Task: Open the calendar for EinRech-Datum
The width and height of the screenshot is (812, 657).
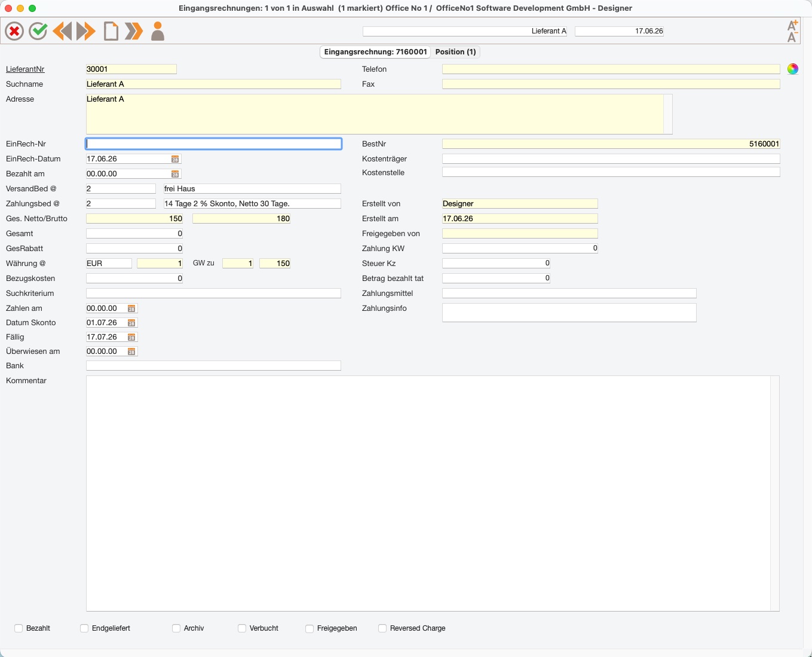Action: point(175,159)
